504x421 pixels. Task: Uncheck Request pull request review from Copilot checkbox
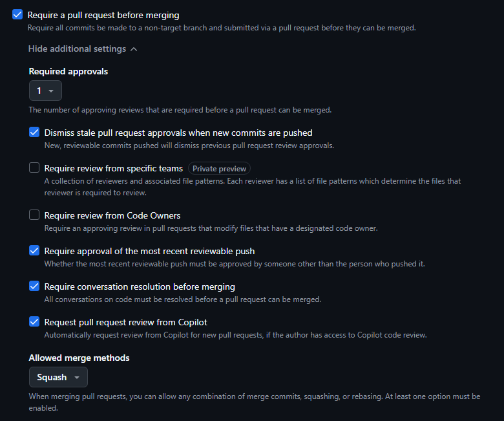(34, 321)
